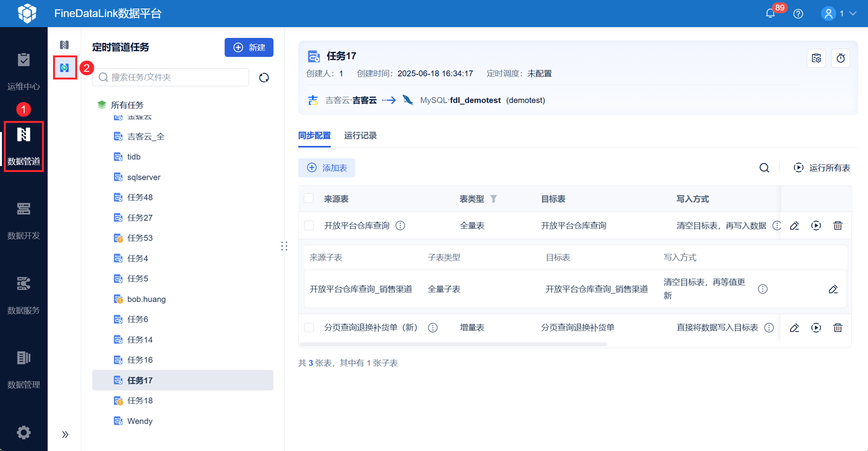Click 运行所有表 button
Image resolution: width=868 pixels, height=451 pixels.
(822, 168)
